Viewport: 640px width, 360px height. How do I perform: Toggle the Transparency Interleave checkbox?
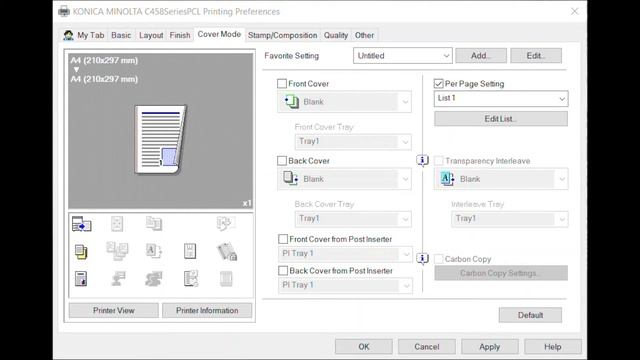pos(438,161)
